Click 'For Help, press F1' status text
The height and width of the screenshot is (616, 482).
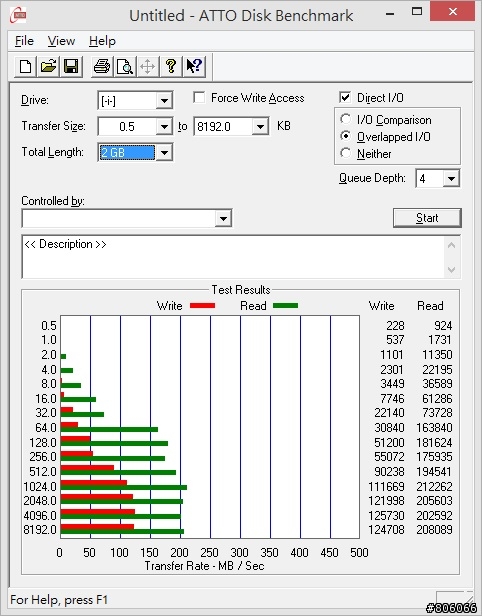click(59, 600)
